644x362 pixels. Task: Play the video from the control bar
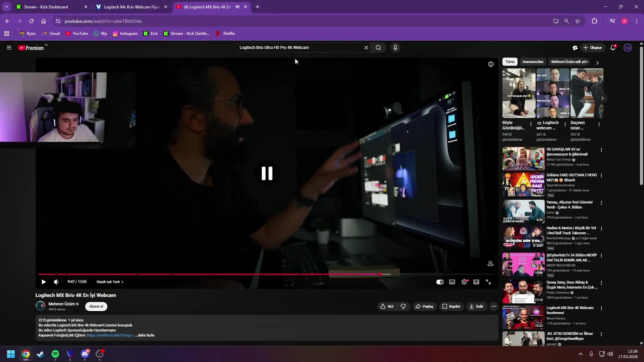pos(44,282)
